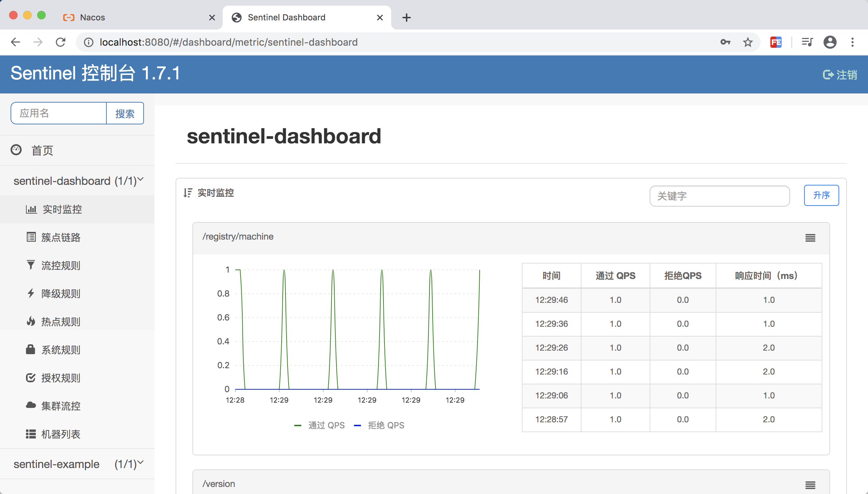This screenshot has height=494, width=868.
Task: Expand the sentinel-example (1/1) app group
Action: tap(77, 464)
